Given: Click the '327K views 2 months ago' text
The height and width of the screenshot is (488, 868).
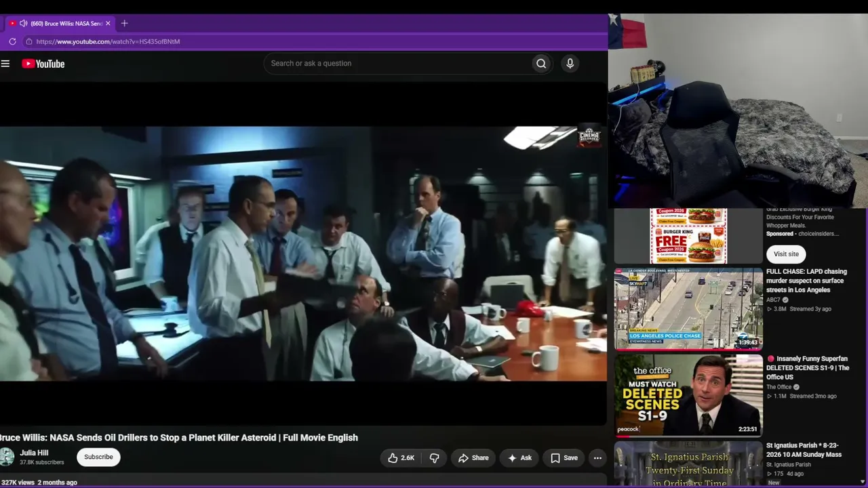Looking at the screenshot, I should tap(39, 483).
